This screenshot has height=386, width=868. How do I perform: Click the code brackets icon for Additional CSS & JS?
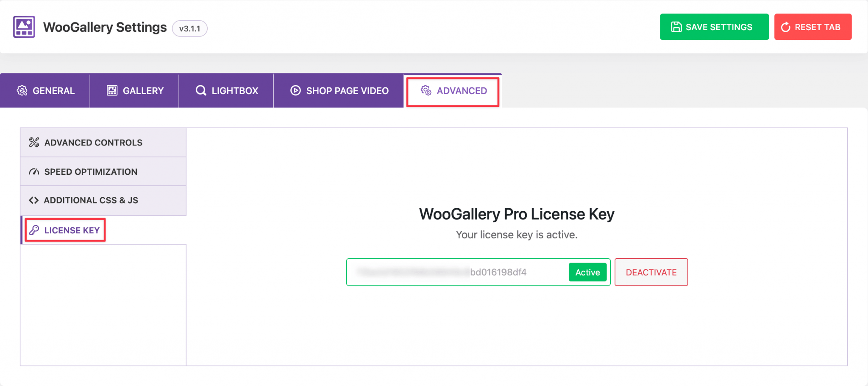coord(34,200)
